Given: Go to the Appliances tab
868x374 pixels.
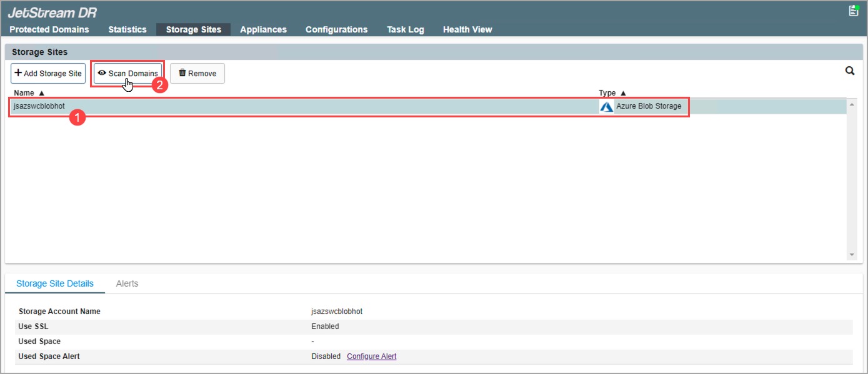Looking at the screenshot, I should coord(263,29).
